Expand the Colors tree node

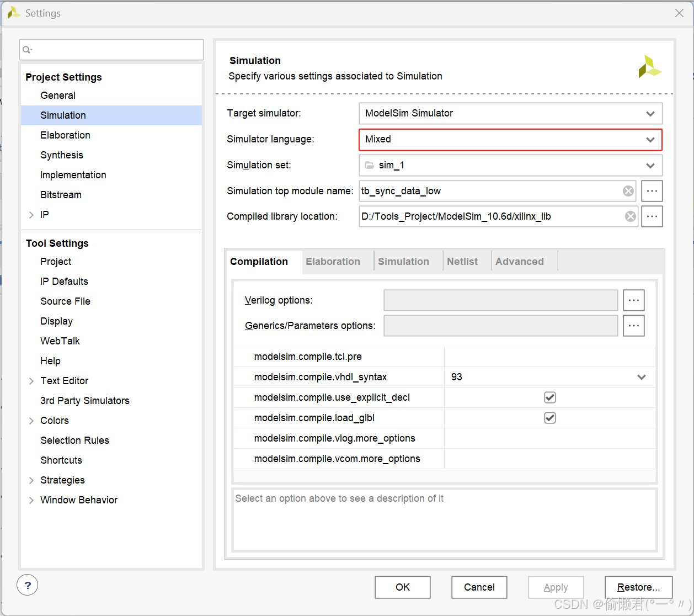point(31,421)
